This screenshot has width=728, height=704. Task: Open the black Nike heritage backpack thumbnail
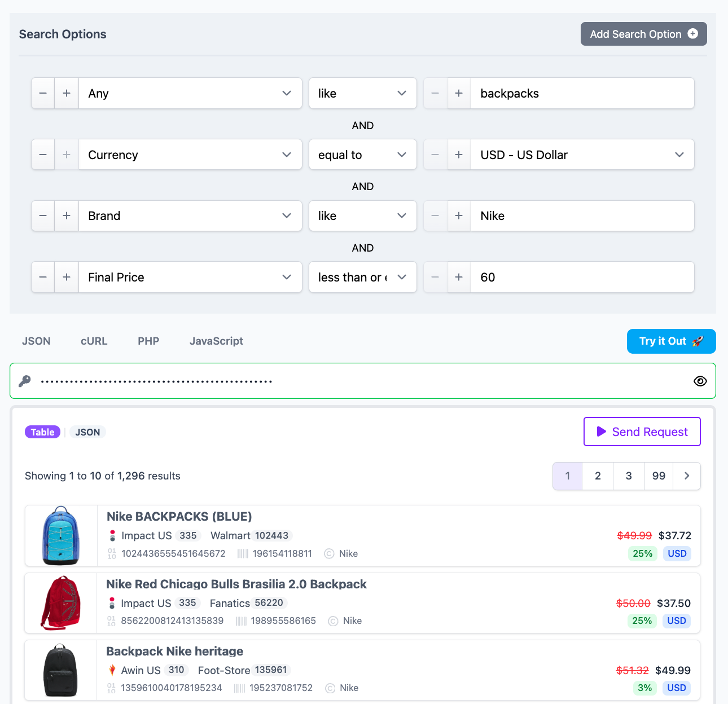point(61,670)
